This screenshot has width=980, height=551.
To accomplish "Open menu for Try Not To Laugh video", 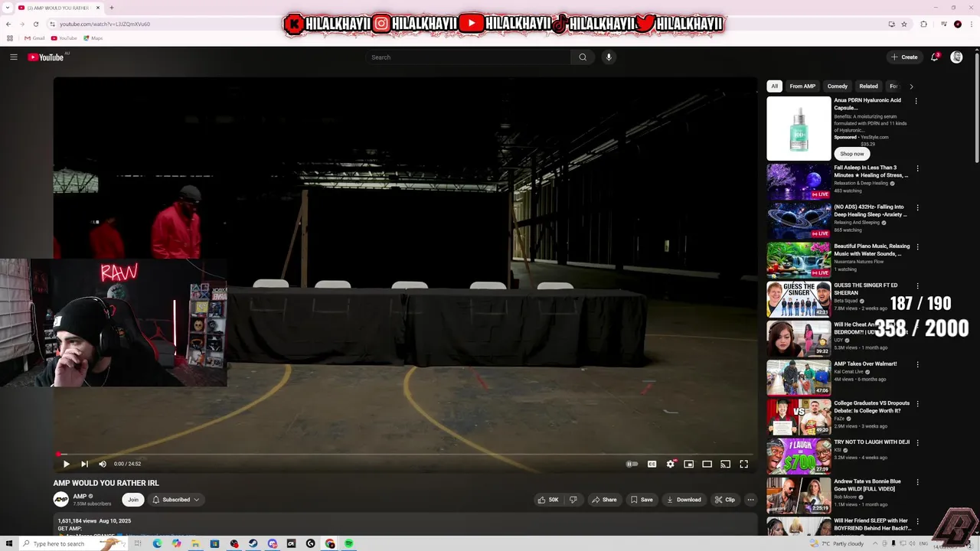I will pos(917,442).
